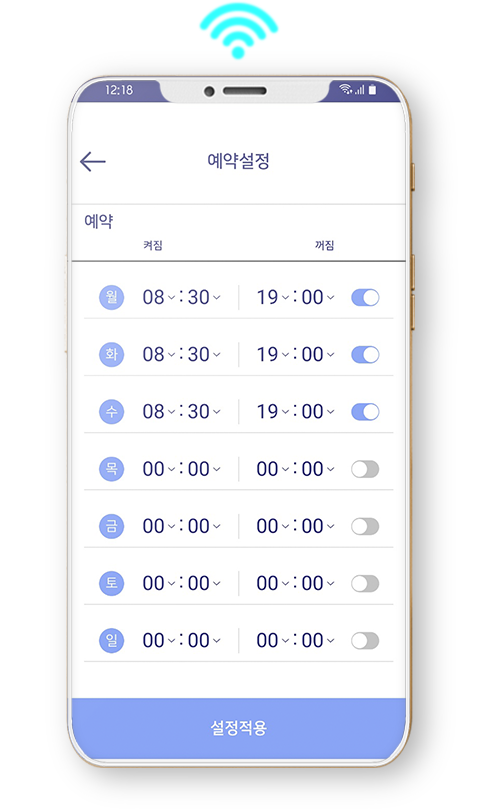The image size is (479, 810).
Task: Open Monday turn-on hour 08 dropdown
Action: coord(159,298)
